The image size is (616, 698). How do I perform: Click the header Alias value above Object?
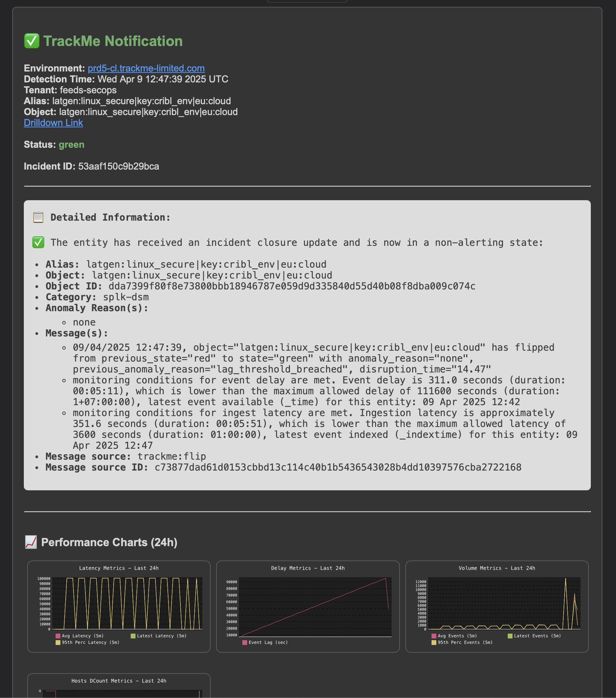pos(141,101)
